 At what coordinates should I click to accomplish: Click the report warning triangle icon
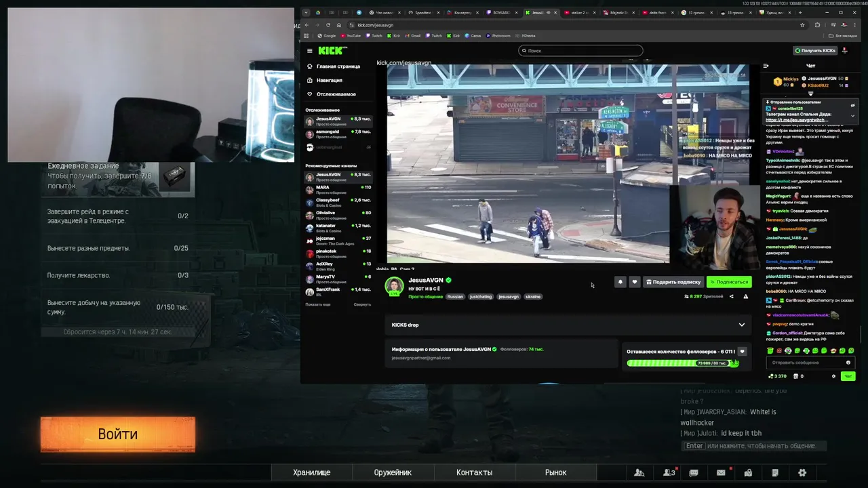coord(746,296)
